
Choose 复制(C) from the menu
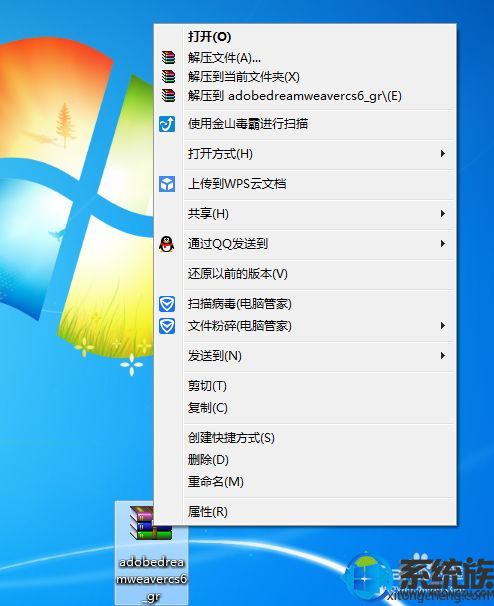point(305,408)
